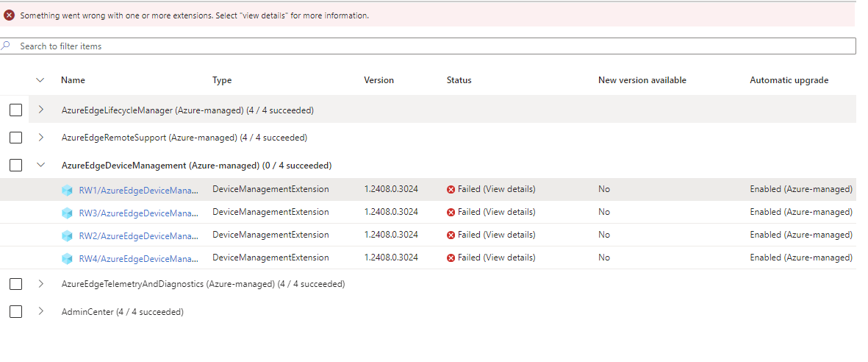Click the Search to filter items field

[428, 46]
